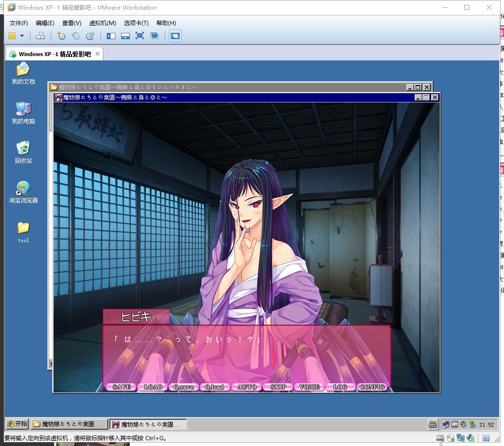
Task: Toggle the console view button
Action: tap(175, 36)
